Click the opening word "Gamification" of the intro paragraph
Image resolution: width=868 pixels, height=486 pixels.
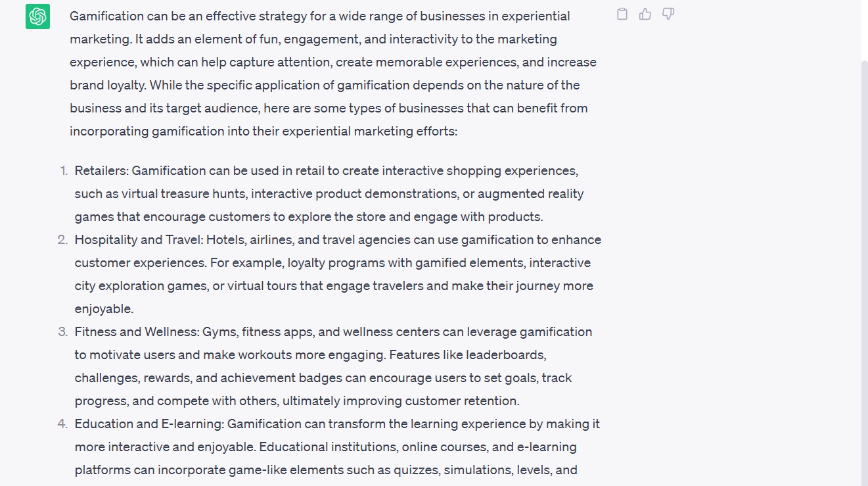click(108, 16)
